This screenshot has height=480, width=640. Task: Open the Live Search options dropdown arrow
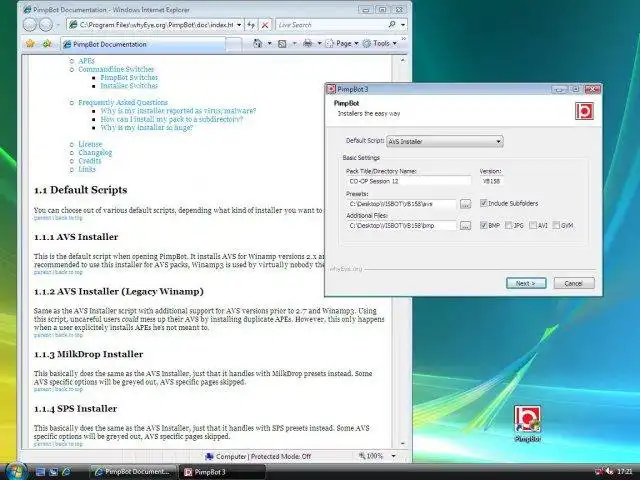[x=403, y=25]
